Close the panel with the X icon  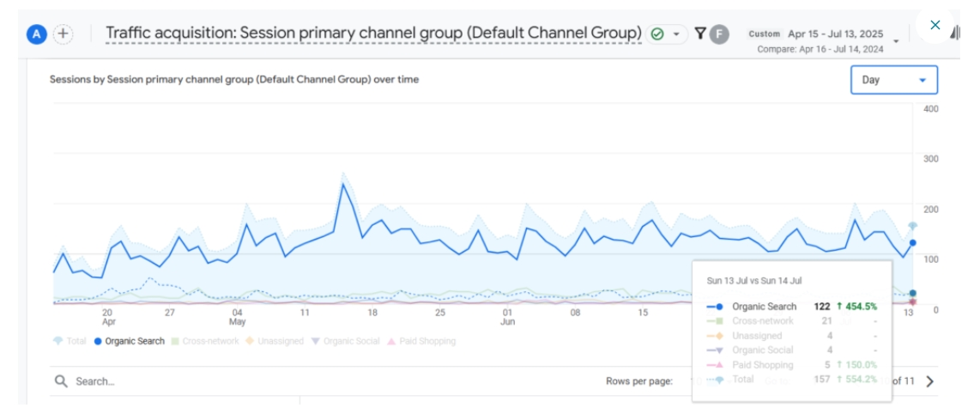(x=935, y=25)
